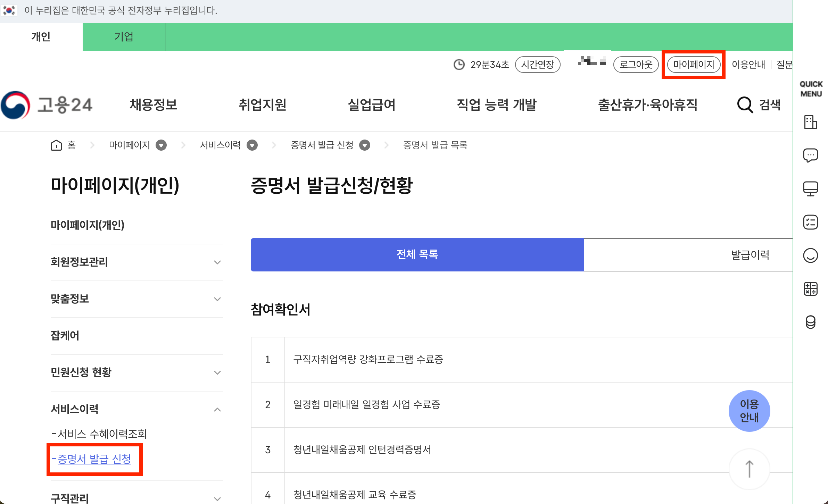Click the magnifier 검색 search icon
Screen dimensions: 828x504
(x=745, y=105)
